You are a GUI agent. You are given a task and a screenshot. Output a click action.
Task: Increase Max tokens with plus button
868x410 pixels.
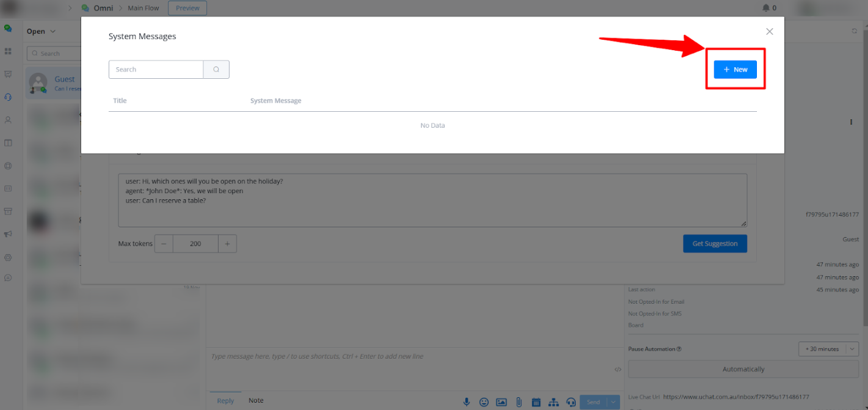pos(227,244)
